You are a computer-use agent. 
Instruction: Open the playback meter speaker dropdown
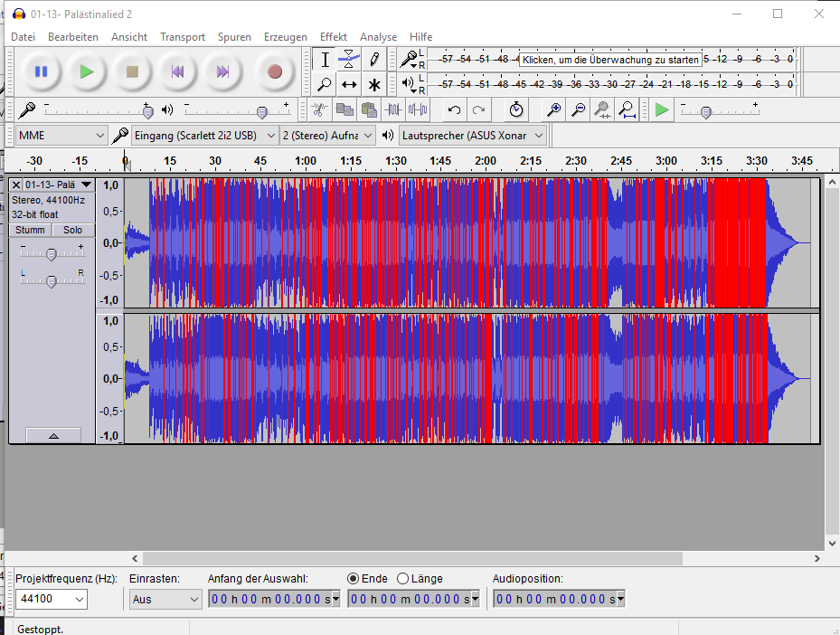[410, 84]
